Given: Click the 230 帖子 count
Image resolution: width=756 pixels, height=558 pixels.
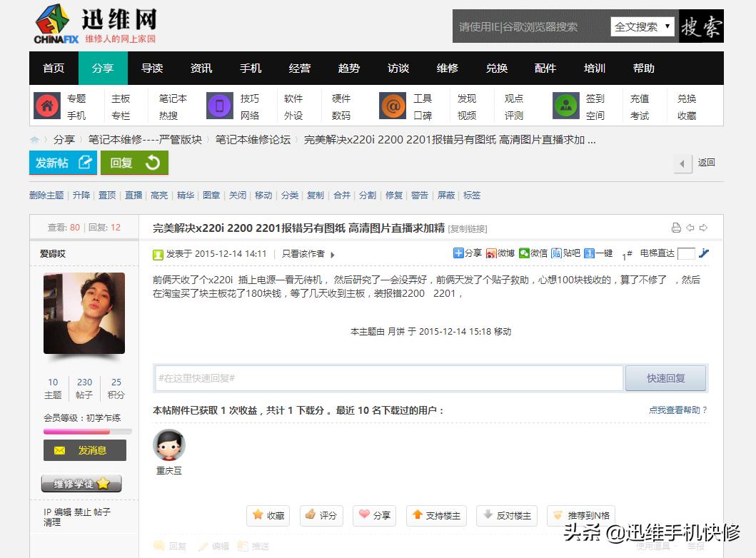Looking at the screenshot, I should 84,388.
